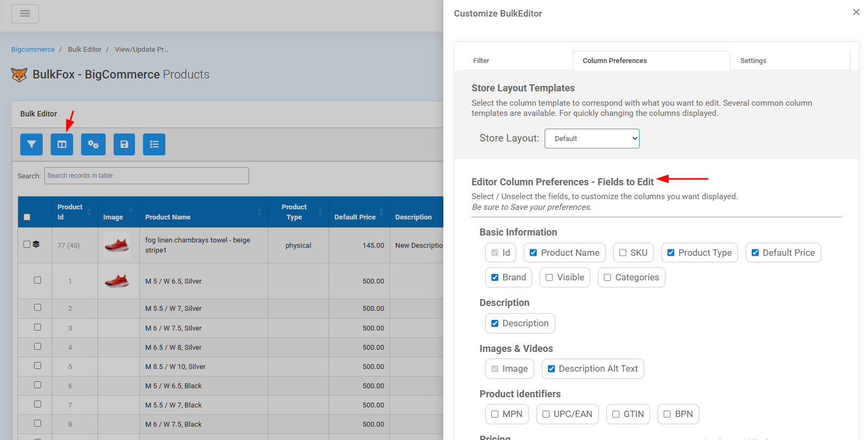Select row checkbox for product 77
The height and width of the screenshot is (440, 868).
coord(27,244)
